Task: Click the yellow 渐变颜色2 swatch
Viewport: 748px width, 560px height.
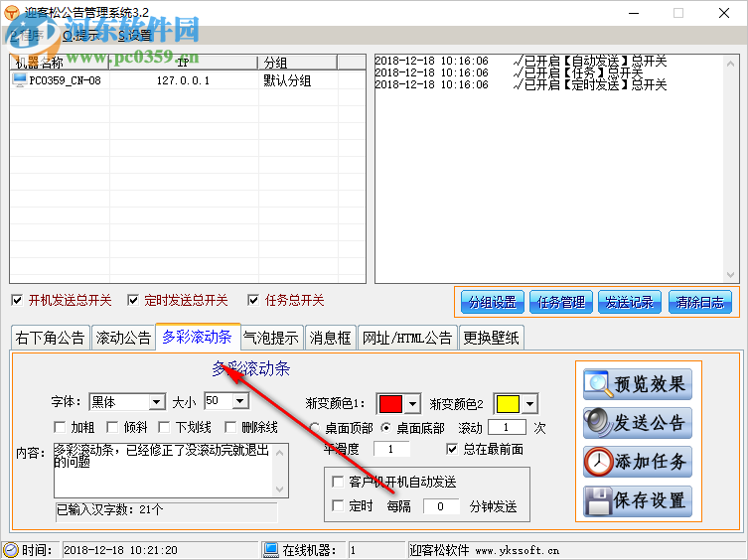Action: tap(508, 404)
